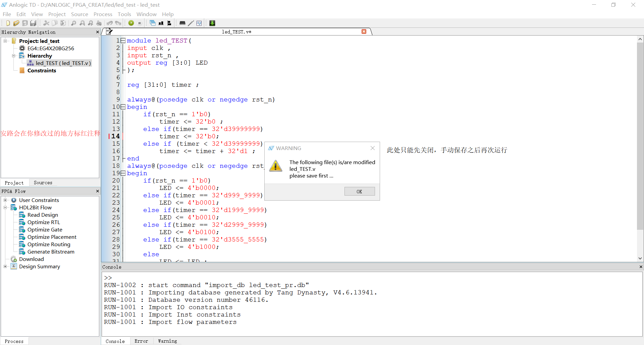Viewport: 644px width, 345px height.
Task: Collapse the module block fold marker on line 1
Action: [123, 41]
